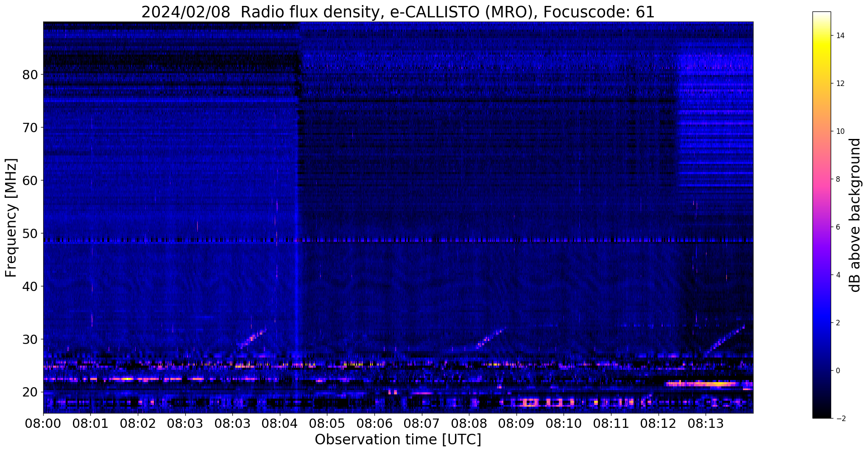Click the 08:01 time tick label

(x=90, y=424)
